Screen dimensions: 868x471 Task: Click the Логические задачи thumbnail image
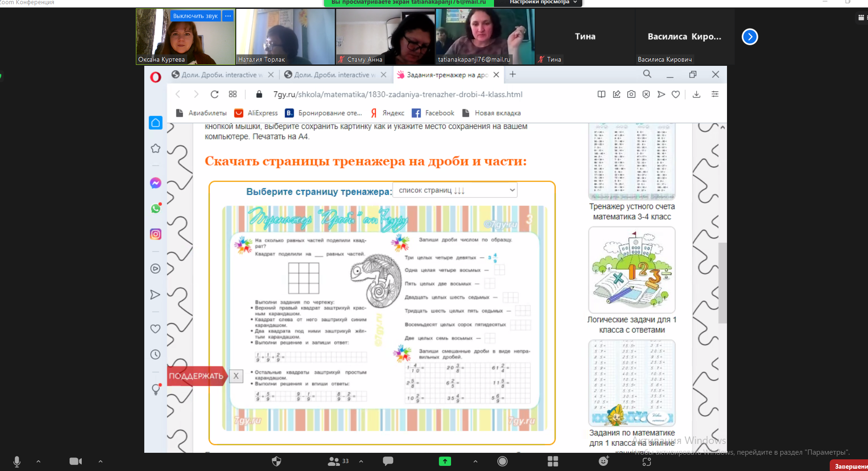click(x=632, y=270)
